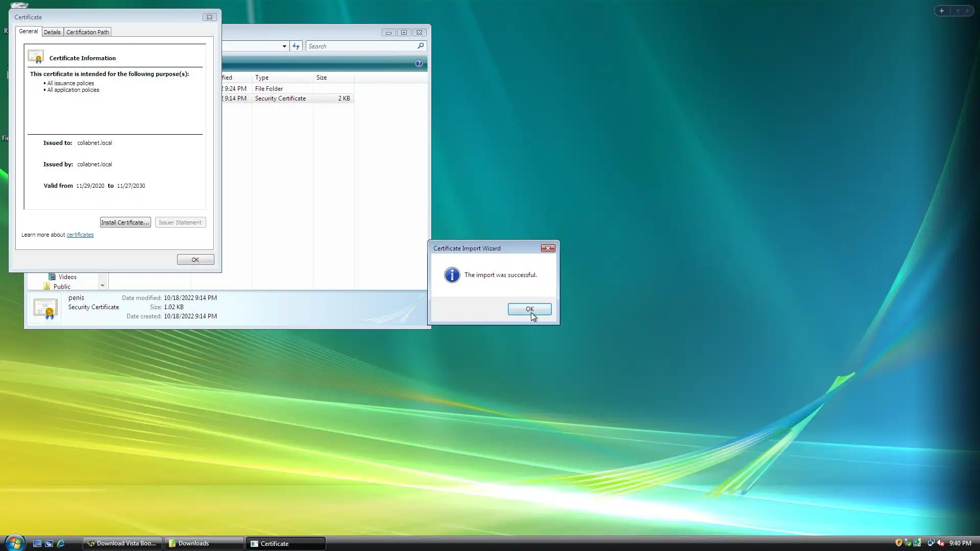Switch to the Certification Path tab
This screenshot has width=980, height=551.
(88, 32)
